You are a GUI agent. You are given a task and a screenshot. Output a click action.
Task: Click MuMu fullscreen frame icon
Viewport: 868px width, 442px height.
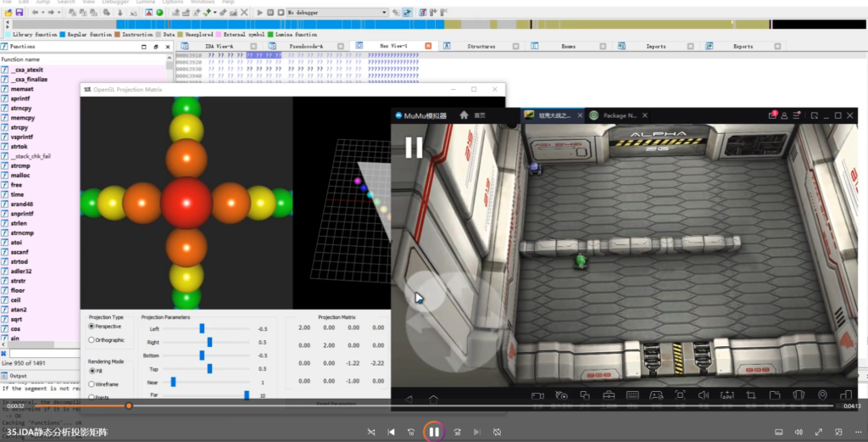[x=681, y=395]
